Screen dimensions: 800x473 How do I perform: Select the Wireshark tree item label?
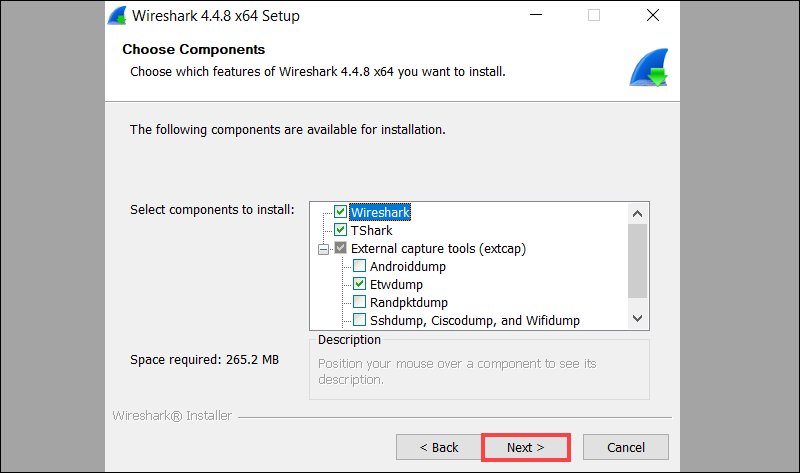click(x=380, y=212)
